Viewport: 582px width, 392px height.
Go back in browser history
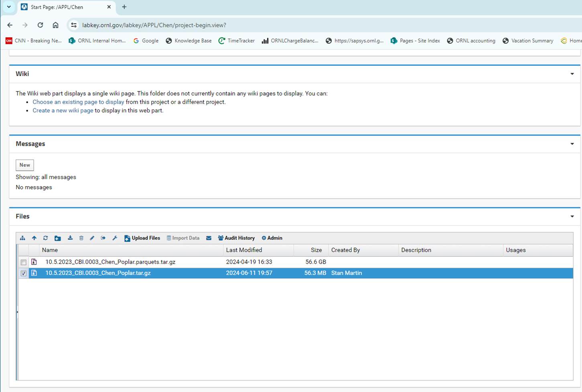click(x=10, y=25)
